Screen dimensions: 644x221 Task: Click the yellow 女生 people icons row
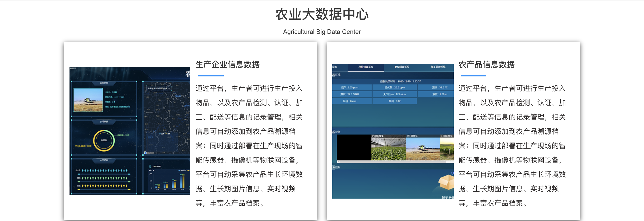point(104,186)
